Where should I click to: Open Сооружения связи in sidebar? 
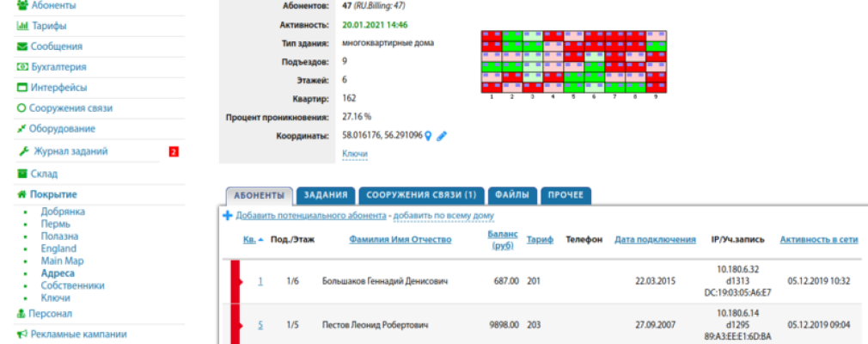(x=70, y=108)
